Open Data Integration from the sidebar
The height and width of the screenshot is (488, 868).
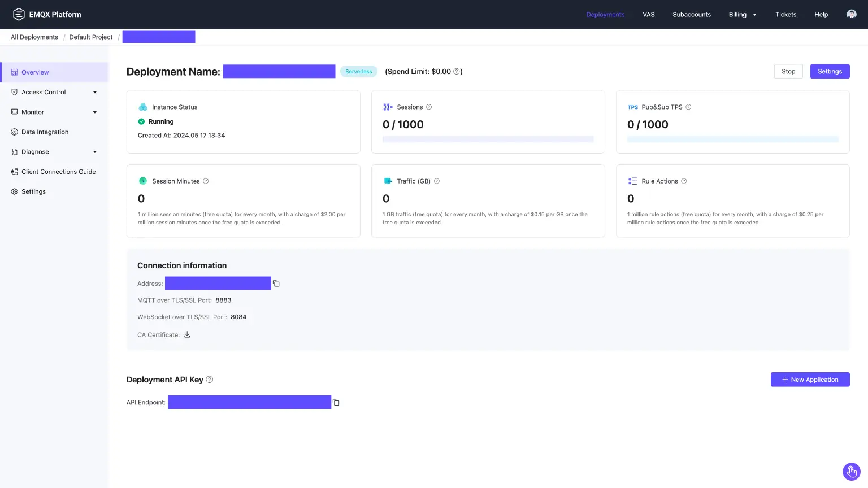44,132
